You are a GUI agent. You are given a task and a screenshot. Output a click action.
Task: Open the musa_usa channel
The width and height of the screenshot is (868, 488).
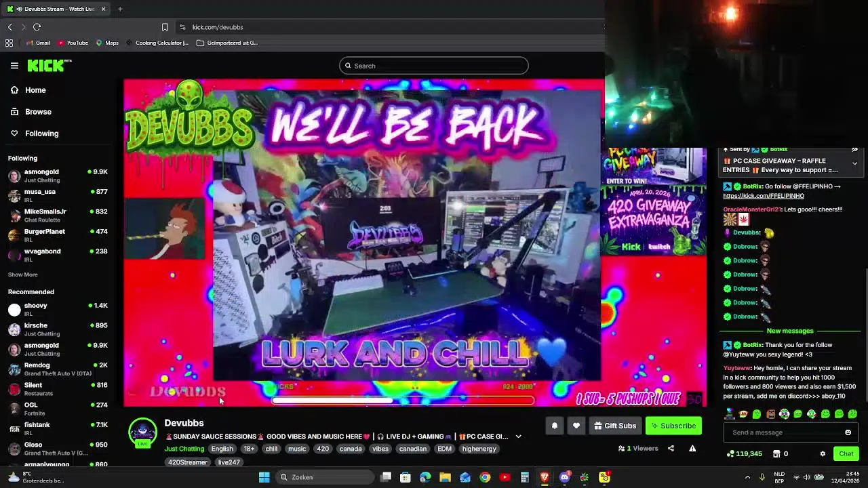(x=58, y=195)
